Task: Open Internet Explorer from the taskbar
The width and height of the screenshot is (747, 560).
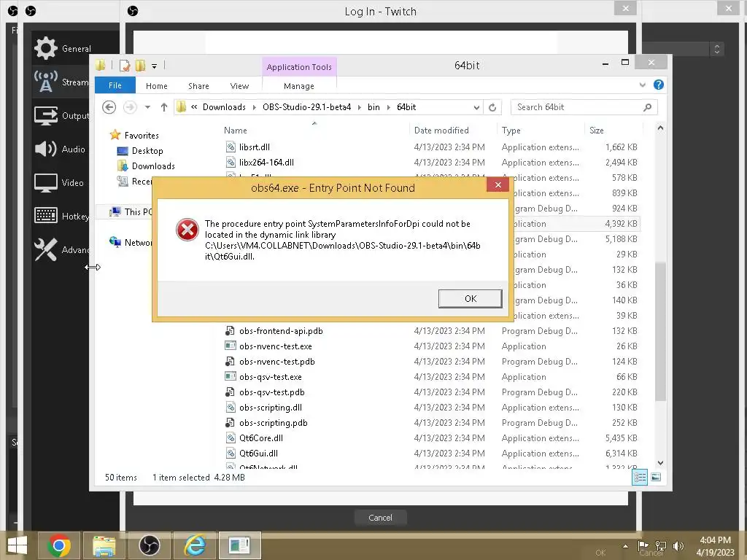Action: pyautogui.click(x=194, y=545)
